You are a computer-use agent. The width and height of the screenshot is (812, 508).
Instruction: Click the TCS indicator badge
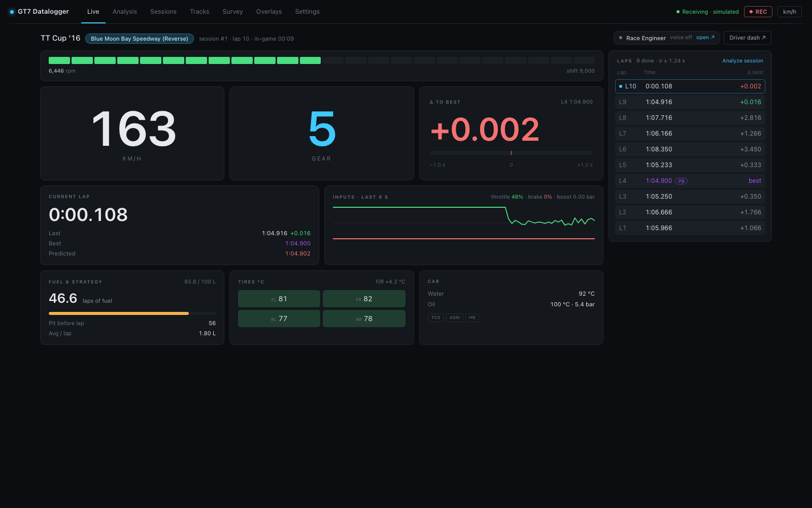pos(436,317)
